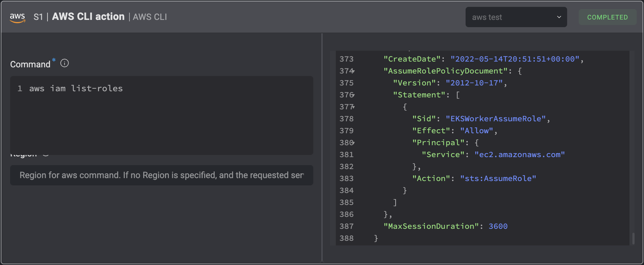Click the "Version" key on line 375
This screenshot has height=265, width=644.
[414, 83]
